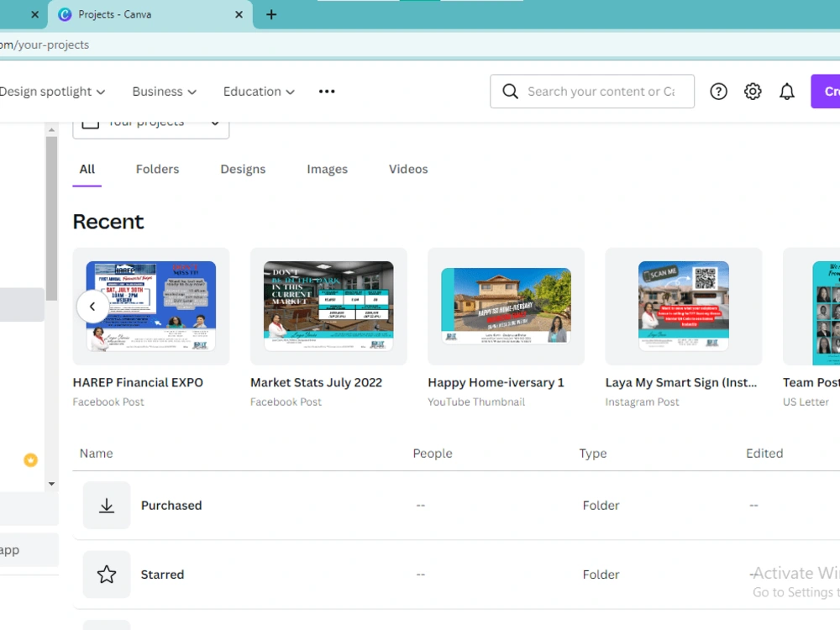840x630 pixels.
Task: Open the Starred folder row
Action: [456, 575]
